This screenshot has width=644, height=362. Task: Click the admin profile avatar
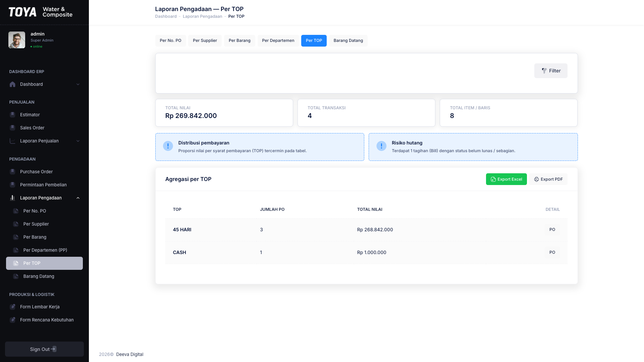(x=17, y=40)
